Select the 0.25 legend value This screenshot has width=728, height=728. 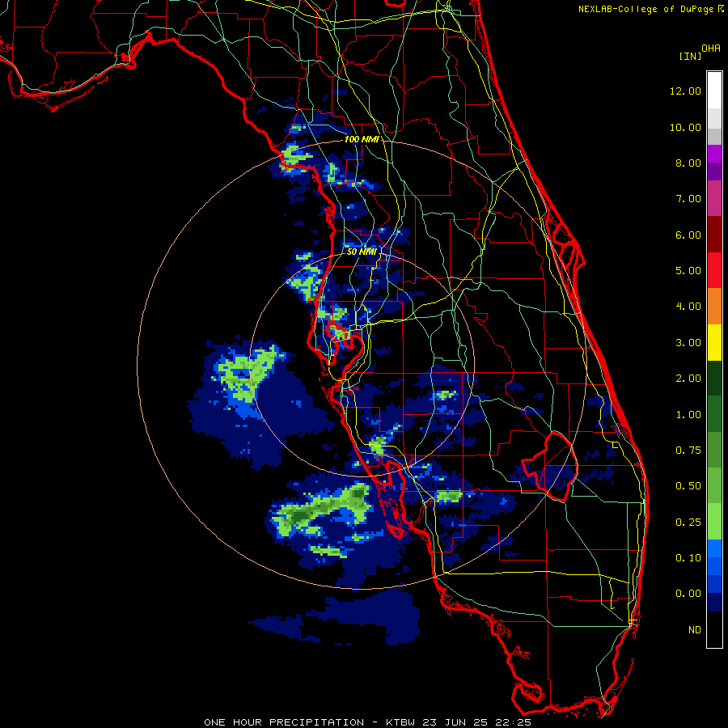688,523
